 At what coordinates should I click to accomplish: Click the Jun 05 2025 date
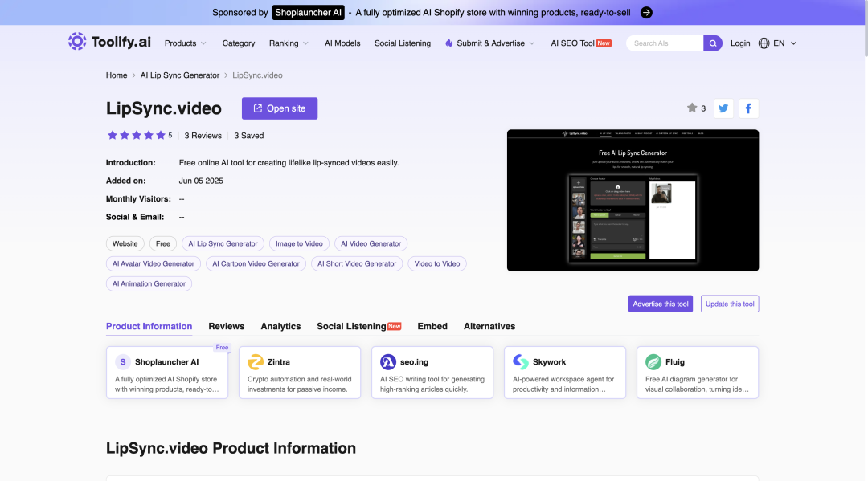[x=201, y=181]
